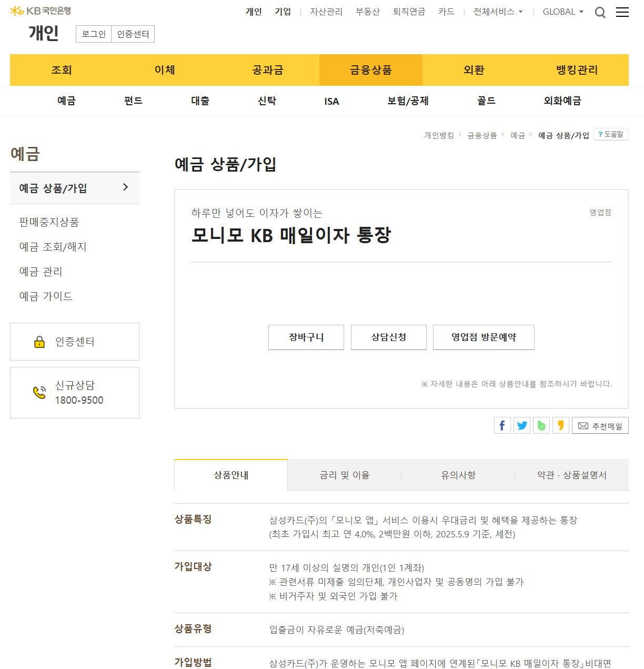Image resolution: width=644 pixels, height=669 pixels.
Task: Click the lock 인증센터 sidebar box
Action: pyautogui.click(x=75, y=342)
